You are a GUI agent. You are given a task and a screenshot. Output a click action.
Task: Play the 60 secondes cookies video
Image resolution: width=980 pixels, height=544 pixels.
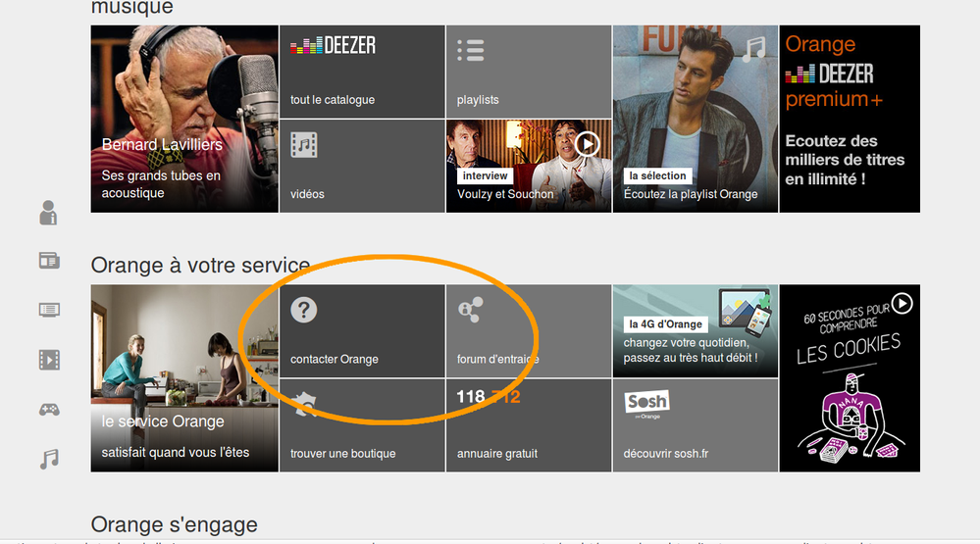pyautogui.click(x=902, y=304)
